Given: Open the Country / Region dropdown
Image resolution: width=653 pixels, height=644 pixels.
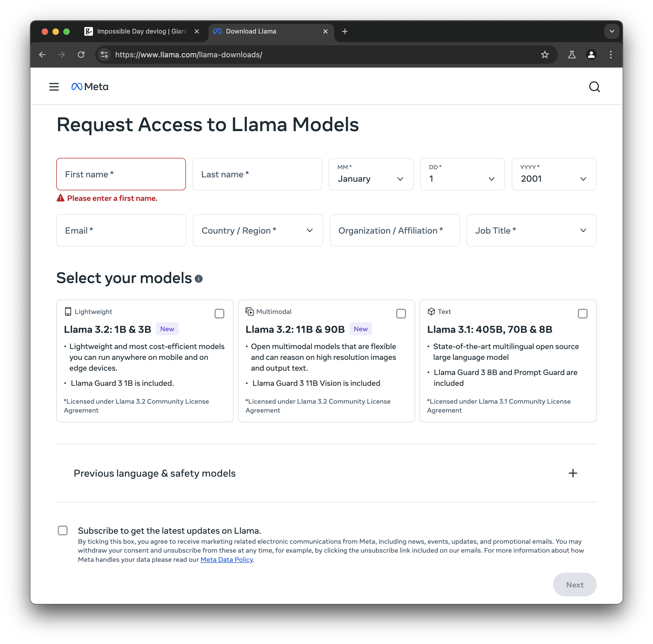Looking at the screenshot, I should tap(258, 230).
